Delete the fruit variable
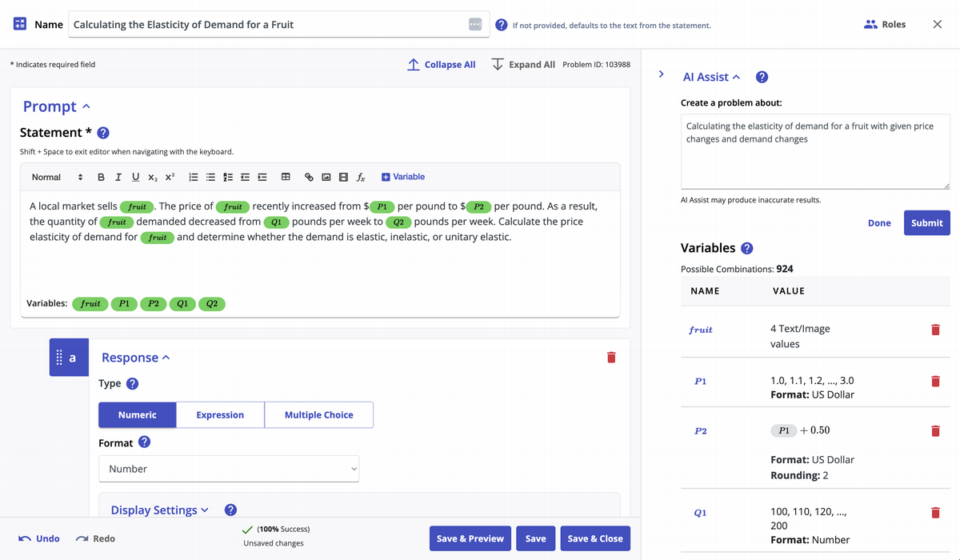 tap(935, 330)
